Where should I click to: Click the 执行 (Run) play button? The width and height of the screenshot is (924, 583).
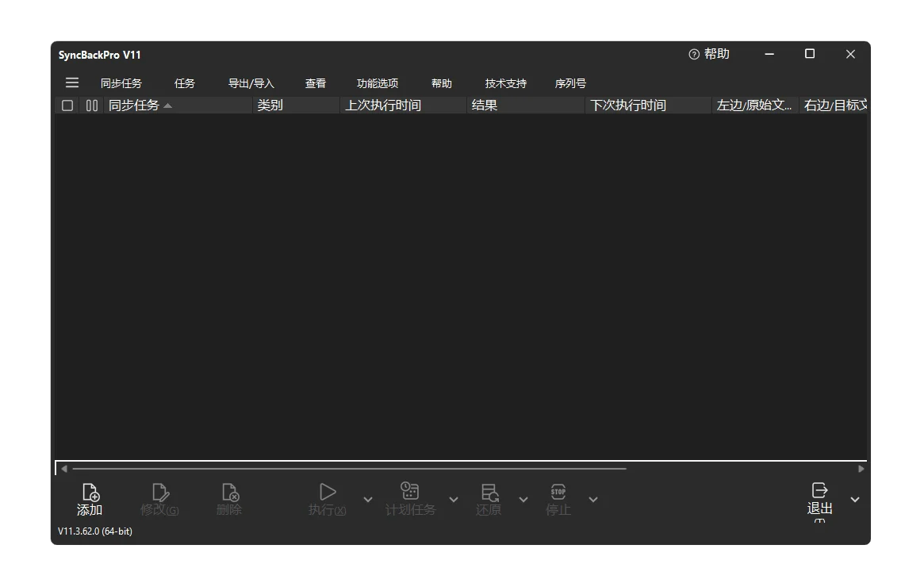[x=327, y=500]
